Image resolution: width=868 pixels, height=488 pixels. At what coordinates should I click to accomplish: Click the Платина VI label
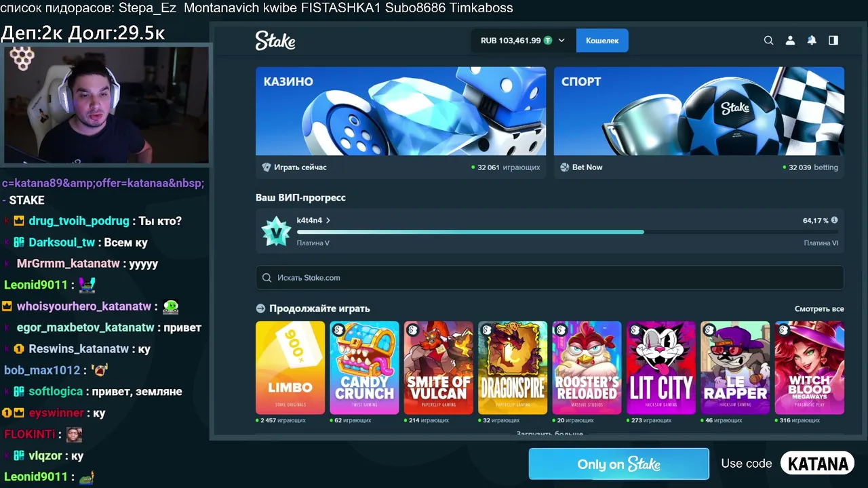[821, 243]
